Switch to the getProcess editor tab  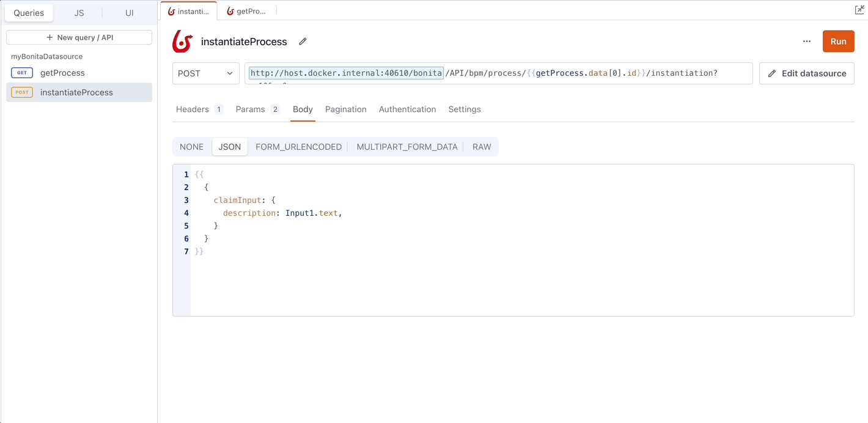247,11
